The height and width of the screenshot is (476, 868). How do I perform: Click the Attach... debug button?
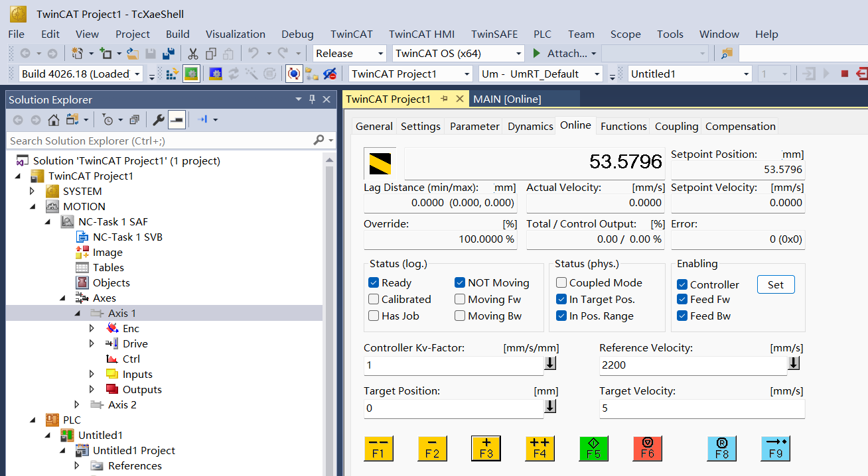(561, 54)
